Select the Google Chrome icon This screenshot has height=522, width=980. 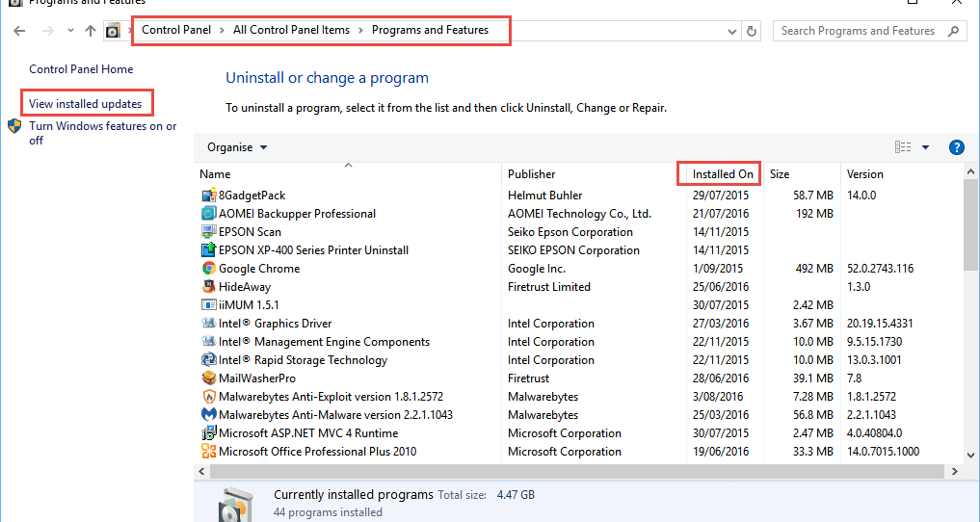pos(209,269)
